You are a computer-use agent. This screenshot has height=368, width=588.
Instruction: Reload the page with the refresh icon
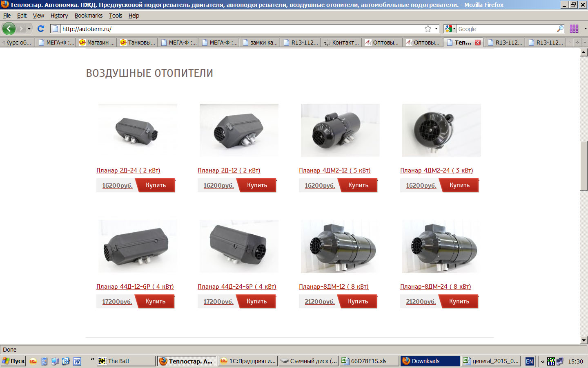(x=40, y=29)
